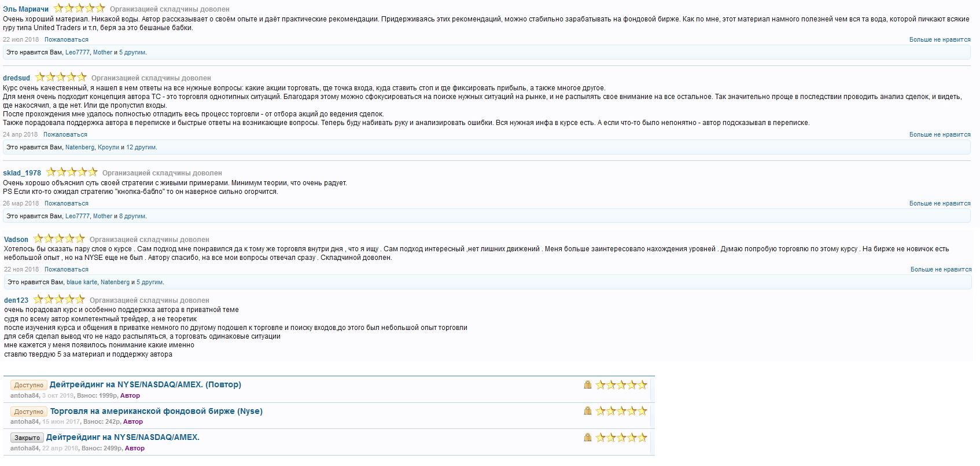Click the star rating beside sklad_1978
Viewport: 980px width, 466px height.
[72, 173]
